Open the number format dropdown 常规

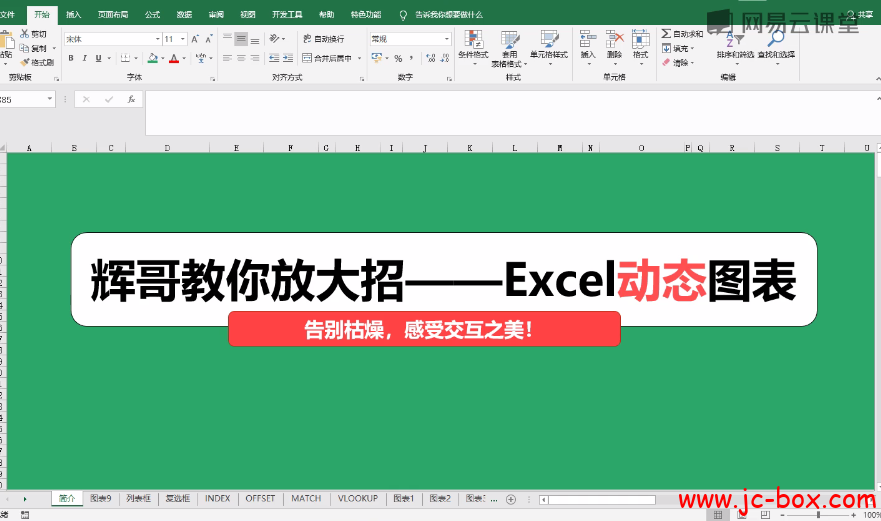[447, 39]
